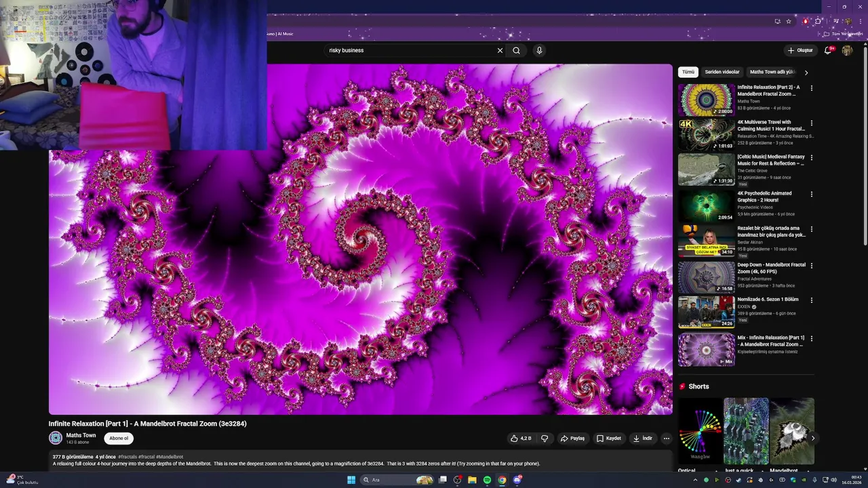Click the #fractals hashtag

point(127,457)
